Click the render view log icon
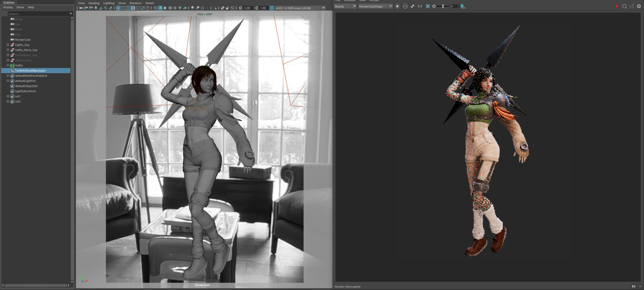Viewport: 644px width, 290px height. tap(463, 6)
